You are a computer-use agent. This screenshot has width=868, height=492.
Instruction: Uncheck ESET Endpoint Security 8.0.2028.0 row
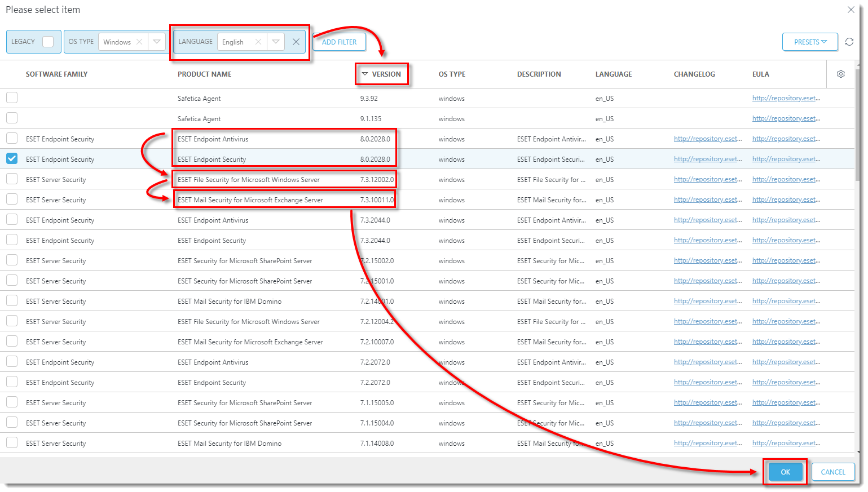(12, 158)
